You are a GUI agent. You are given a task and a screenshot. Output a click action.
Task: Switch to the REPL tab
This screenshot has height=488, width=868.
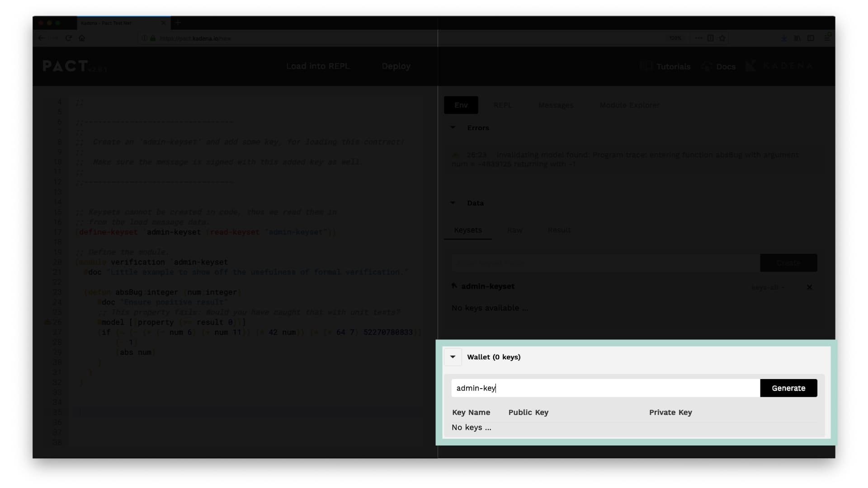point(503,105)
